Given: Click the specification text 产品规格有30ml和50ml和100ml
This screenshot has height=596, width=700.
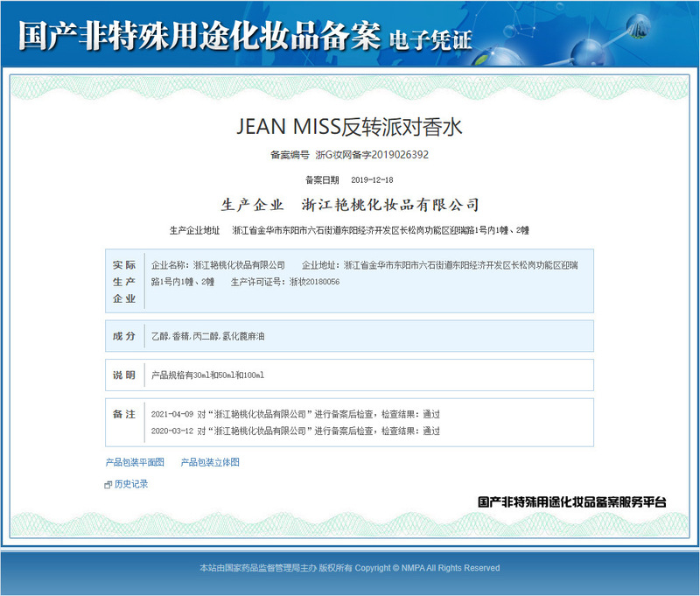Looking at the screenshot, I should pyautogui.click(x=207, y=375).
